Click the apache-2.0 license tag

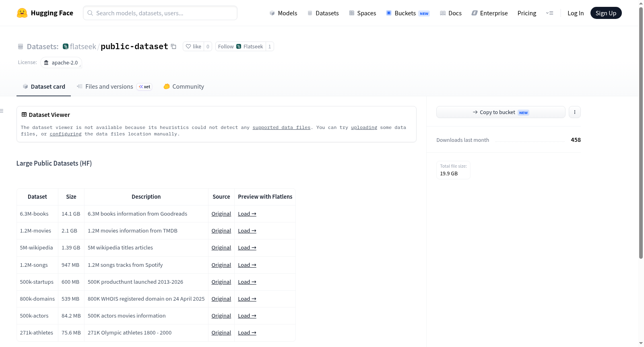(x=61, y=62)
